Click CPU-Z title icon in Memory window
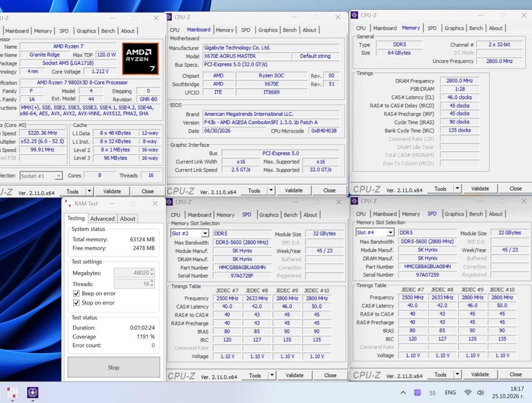532x403 pixels. (354, 15)
